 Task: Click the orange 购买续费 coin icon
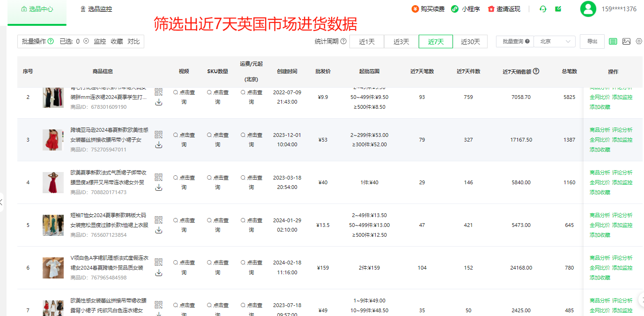(x=415, y=9)
